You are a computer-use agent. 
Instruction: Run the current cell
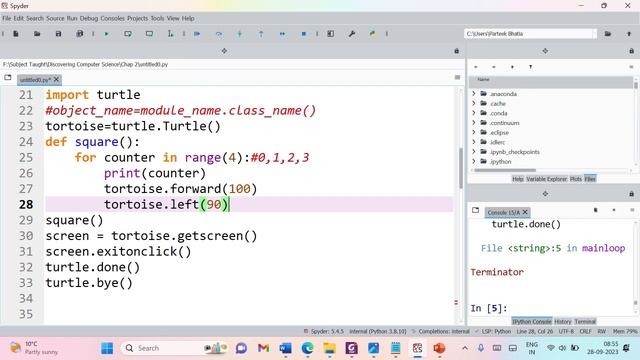[128, 34]
